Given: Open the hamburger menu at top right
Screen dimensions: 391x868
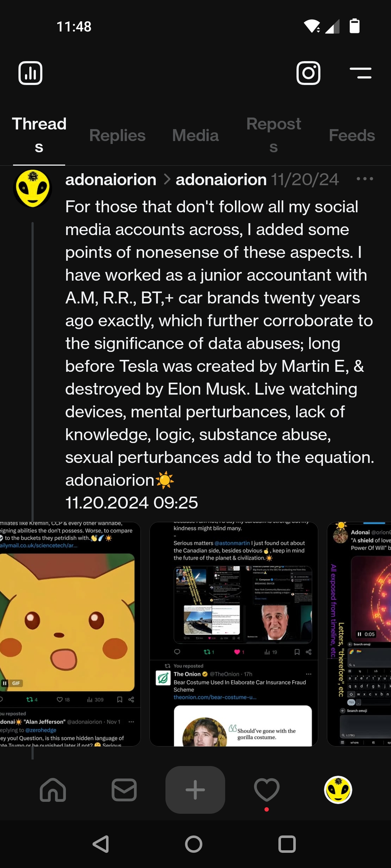Looking at the screenshot, I should point(361,73).
